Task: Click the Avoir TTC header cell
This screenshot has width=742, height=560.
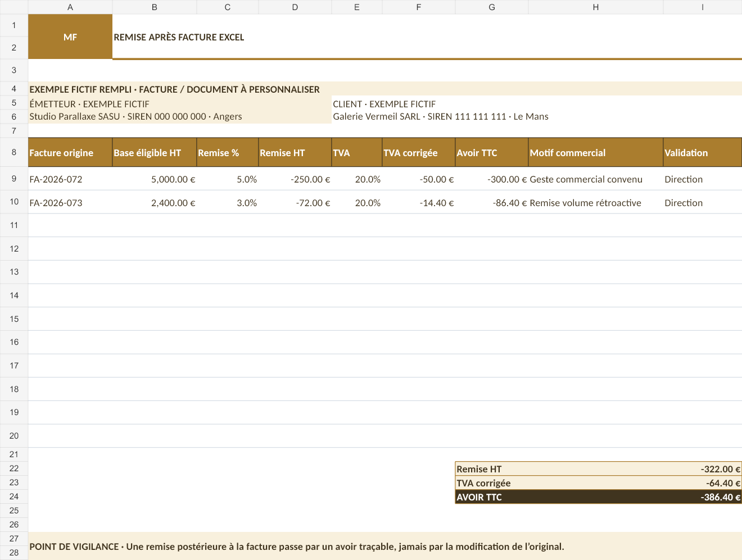Action: point(492,152)
